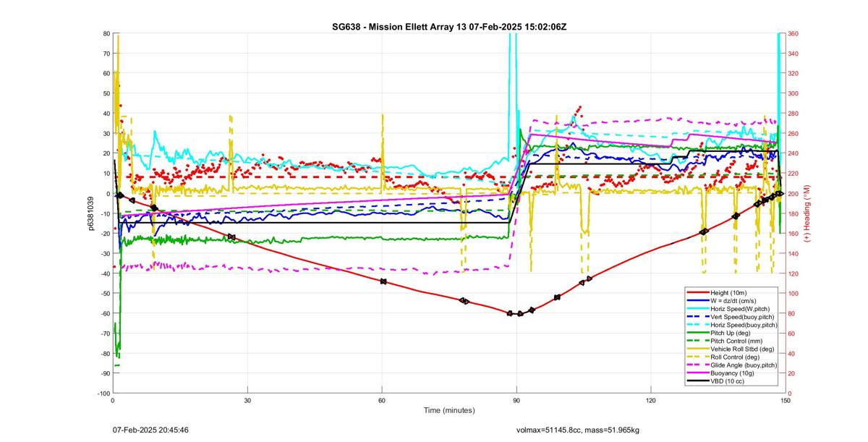
Task: Click the left axis tick label '80'
Action: [x=106, y=34]
